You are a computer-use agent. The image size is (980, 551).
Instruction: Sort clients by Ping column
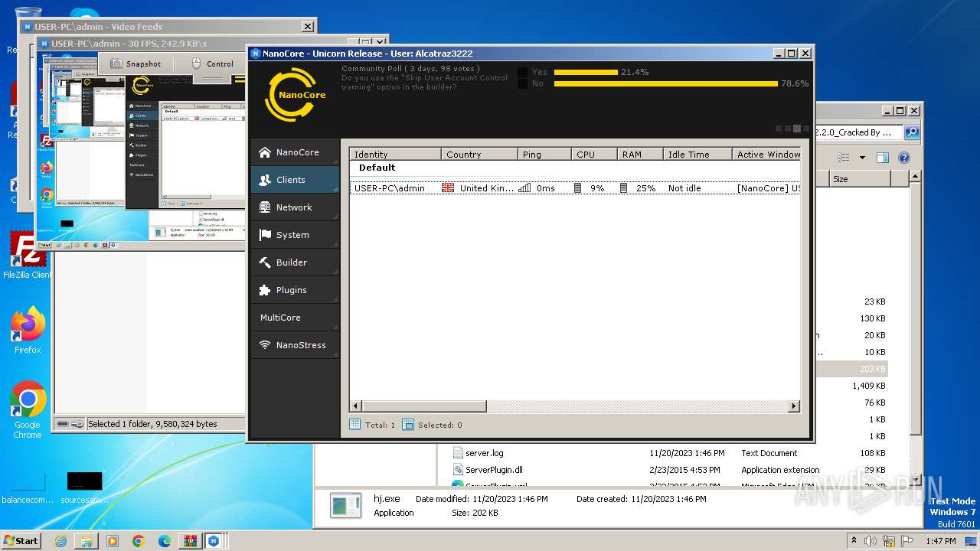[544, 155]
